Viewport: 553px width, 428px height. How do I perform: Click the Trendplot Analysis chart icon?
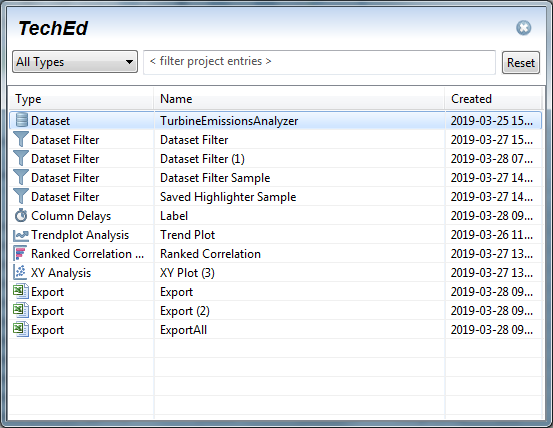(x=21, y=235)
